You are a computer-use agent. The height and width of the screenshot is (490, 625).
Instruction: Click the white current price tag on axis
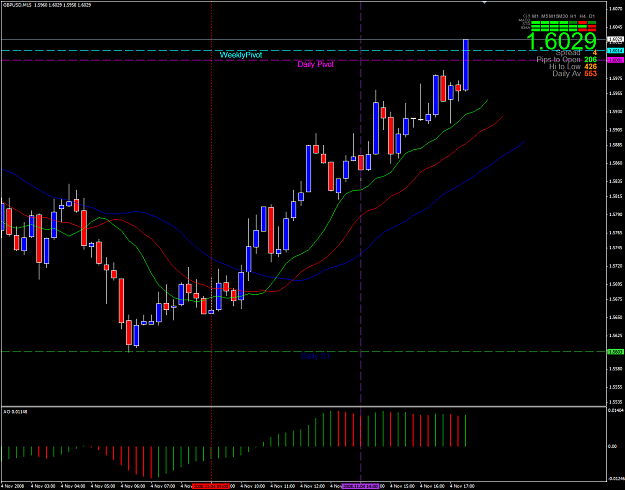tap(615, 39)
